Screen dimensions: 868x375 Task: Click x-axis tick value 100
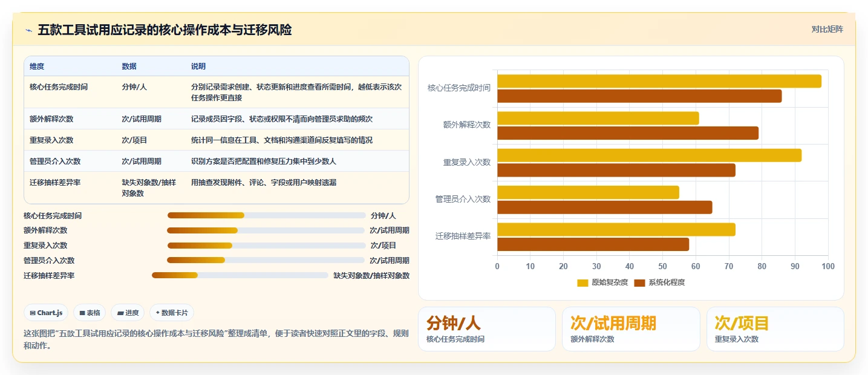pos(828,266)
